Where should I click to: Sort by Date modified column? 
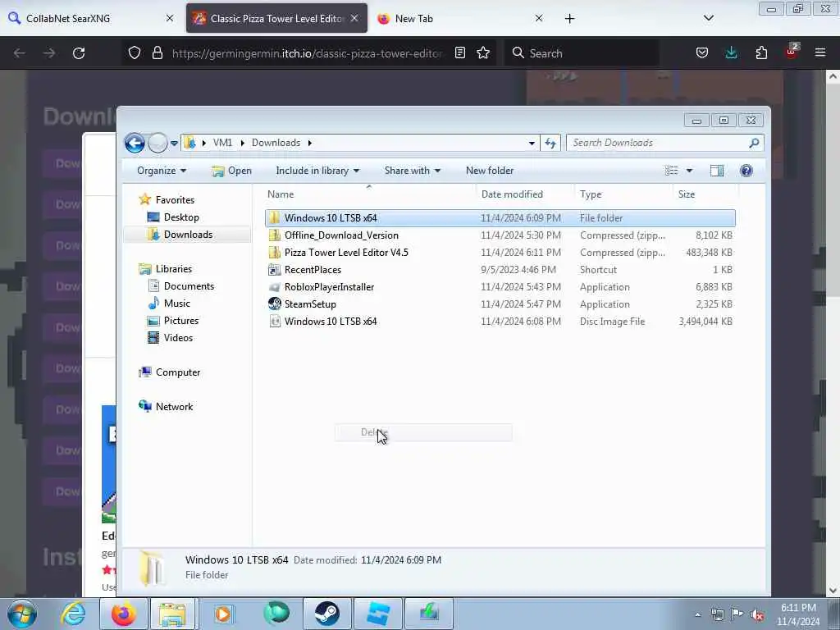tap(524, 194)
